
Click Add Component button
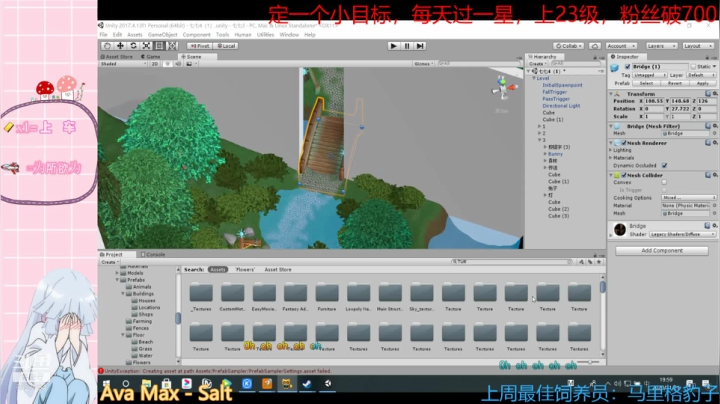(662, 251)
